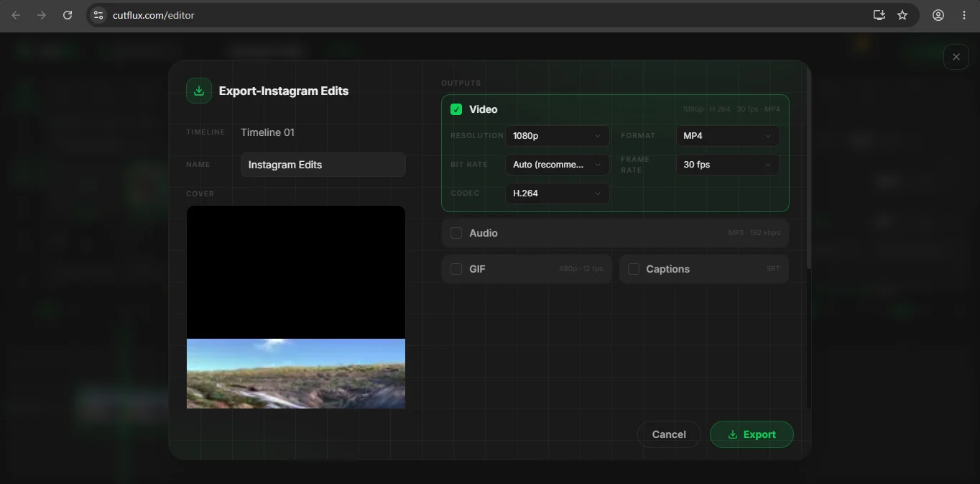Reload the page in the browser

pyautogui.click(x=68, y=14)
